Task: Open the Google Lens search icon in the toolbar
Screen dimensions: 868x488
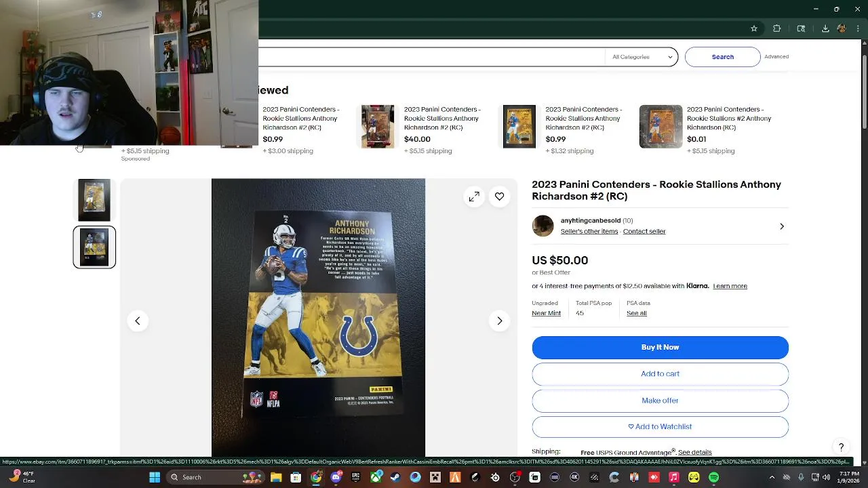Action: pos(801,28)
